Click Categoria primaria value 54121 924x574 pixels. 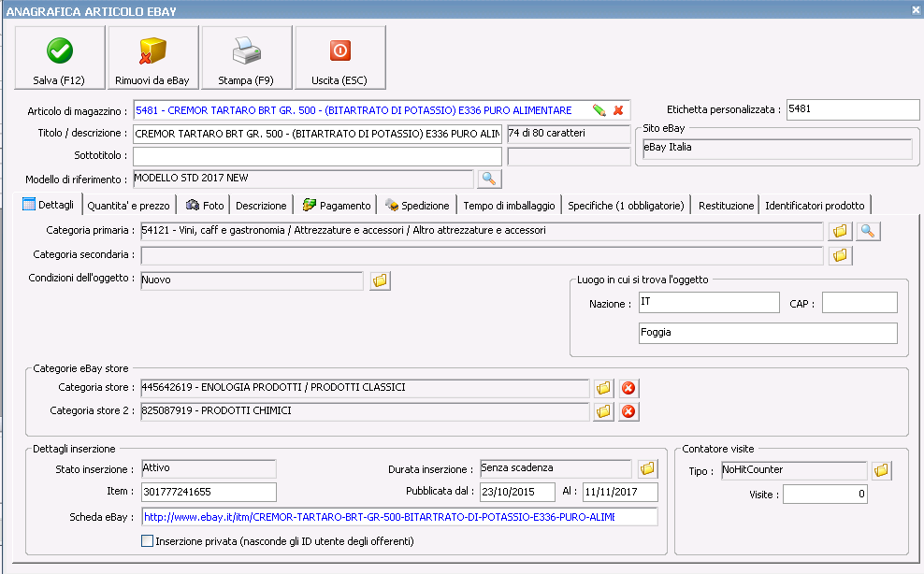[482, 231]
